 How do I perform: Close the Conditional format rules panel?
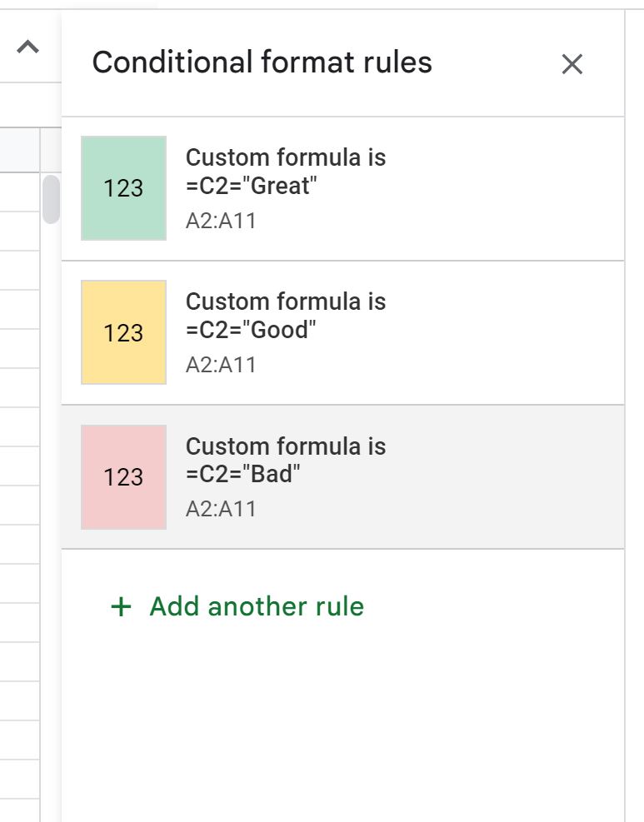[x=572, y=63]
